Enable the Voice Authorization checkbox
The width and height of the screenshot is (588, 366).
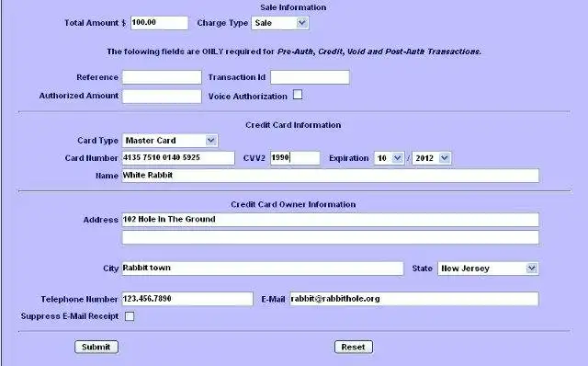click(x=298, y=95)
